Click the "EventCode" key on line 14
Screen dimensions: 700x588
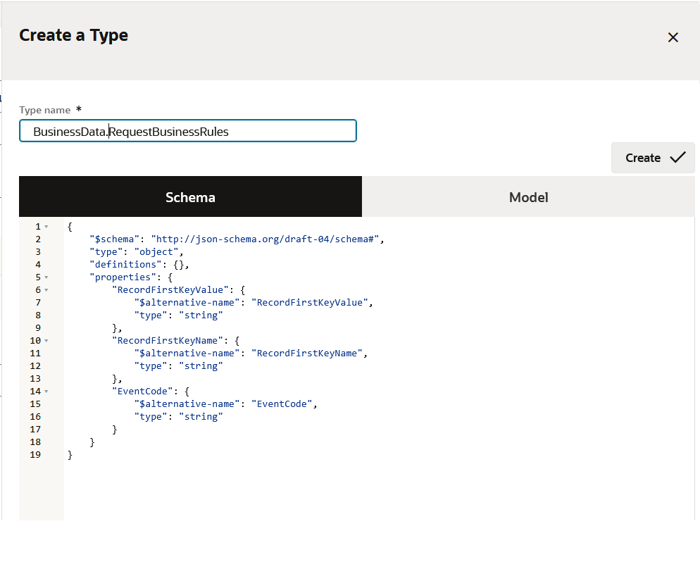142,391
